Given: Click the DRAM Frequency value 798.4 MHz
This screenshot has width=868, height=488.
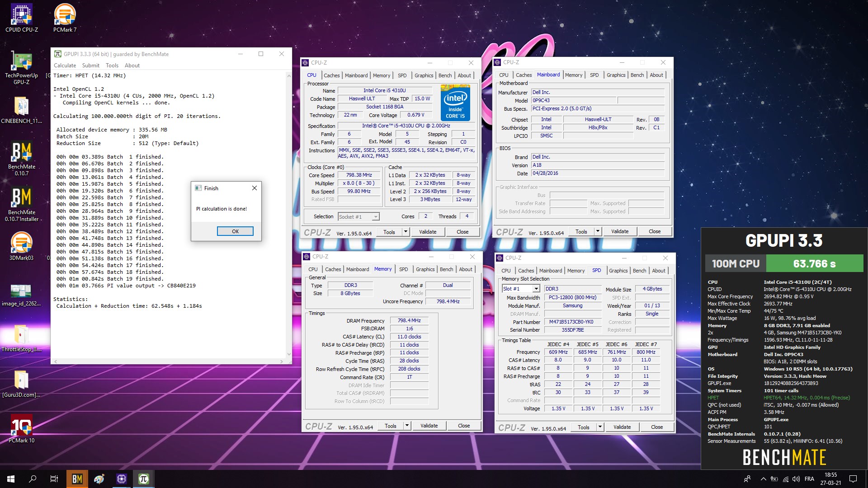Looking at the screenshot, I should point(409,320).
